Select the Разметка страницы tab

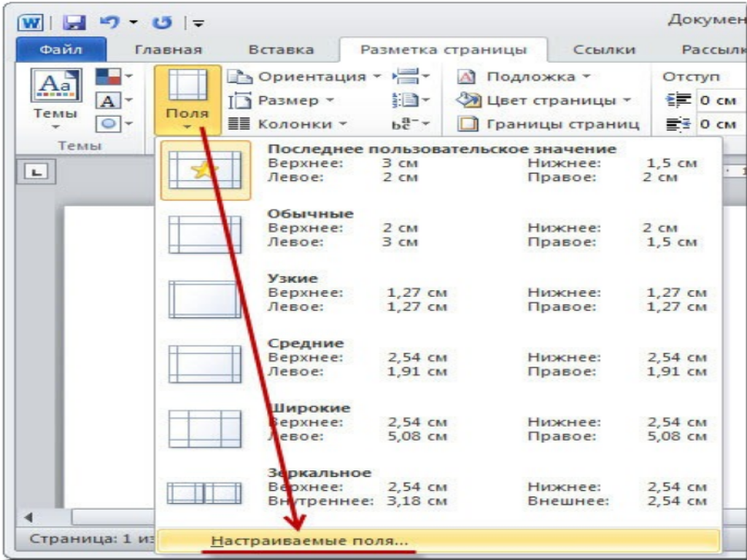click(444, 50)
